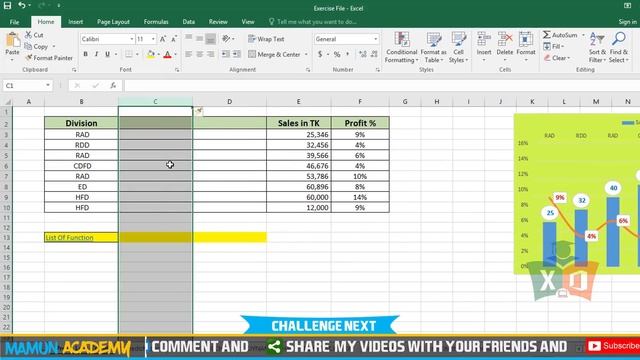Toggle Align Right
Image resolution: width=640 pixels, height=360 pixels.
pos(211,54)
